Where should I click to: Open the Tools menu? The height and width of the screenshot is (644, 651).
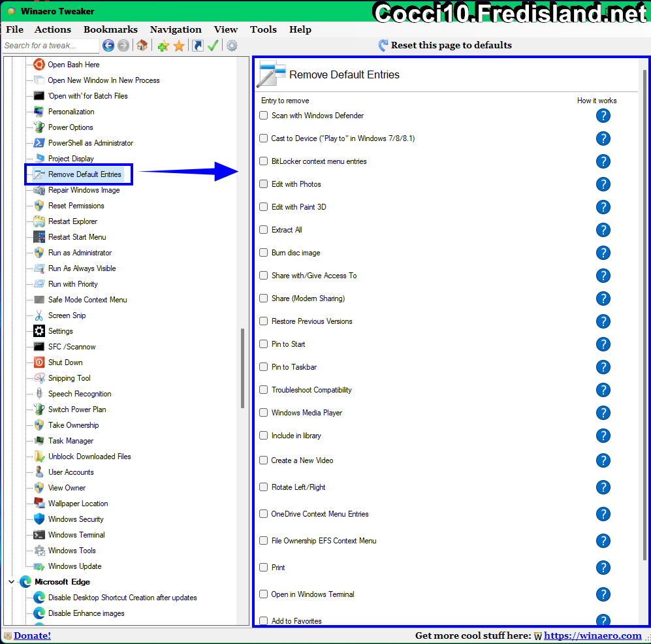click(263, 29)
